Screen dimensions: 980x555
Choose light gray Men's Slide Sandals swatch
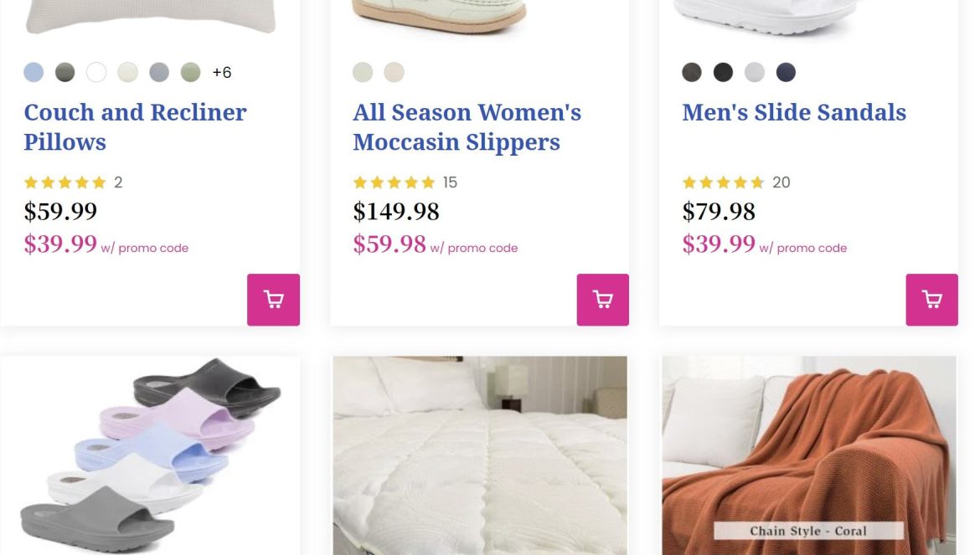pyautogui.click(x=755, y=73)
